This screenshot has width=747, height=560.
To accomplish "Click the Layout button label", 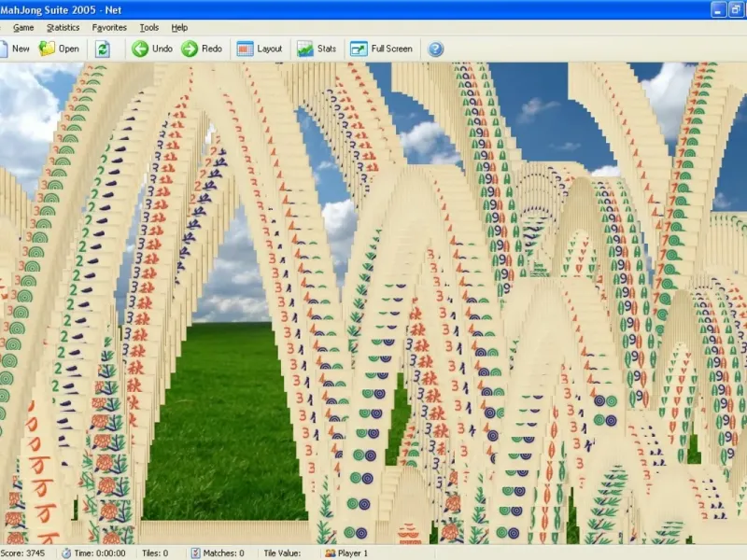I will point(270,49).
